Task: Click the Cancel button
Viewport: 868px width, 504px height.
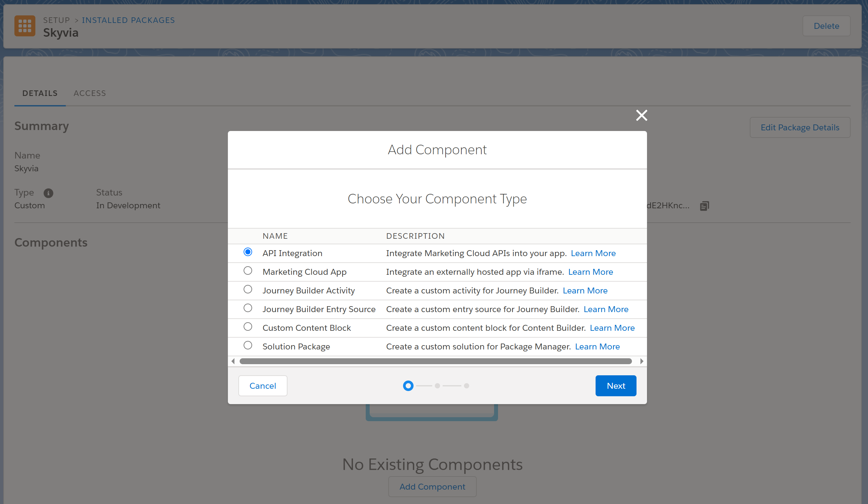Action: [x=263, y=386]
